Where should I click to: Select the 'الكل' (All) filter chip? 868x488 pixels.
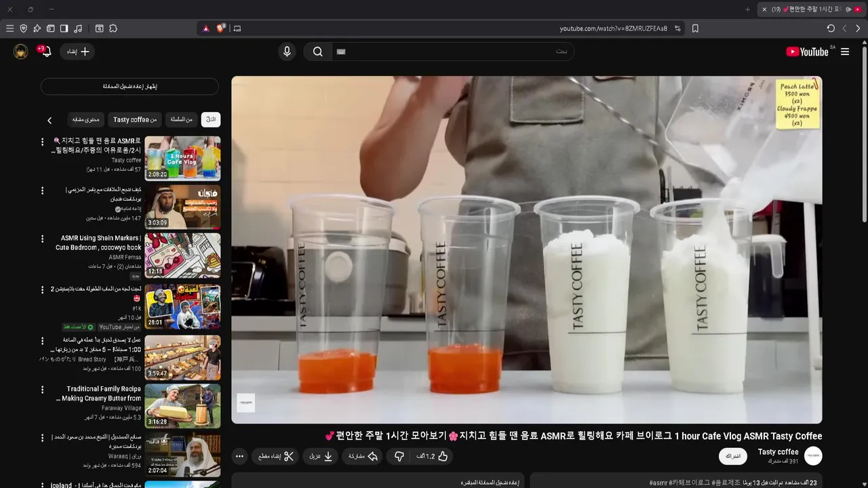211,119
